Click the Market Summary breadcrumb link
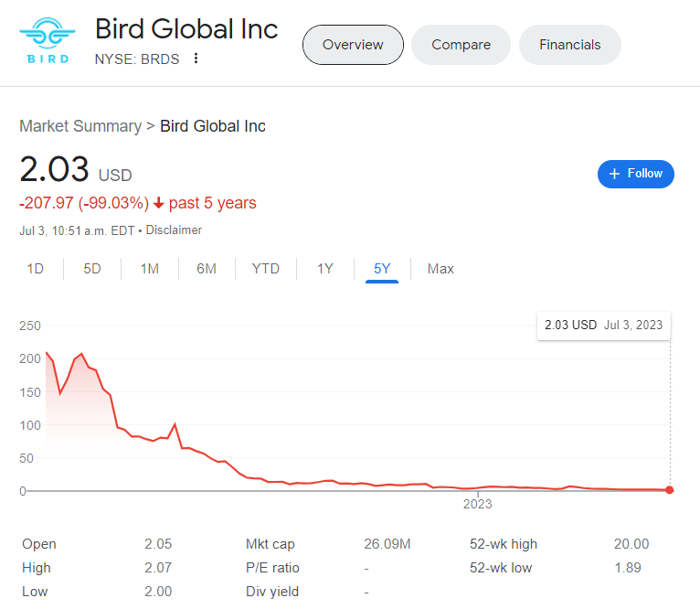The height and width of the screenshot is (609, 700). pyautogui.click(x=80, y=126)
